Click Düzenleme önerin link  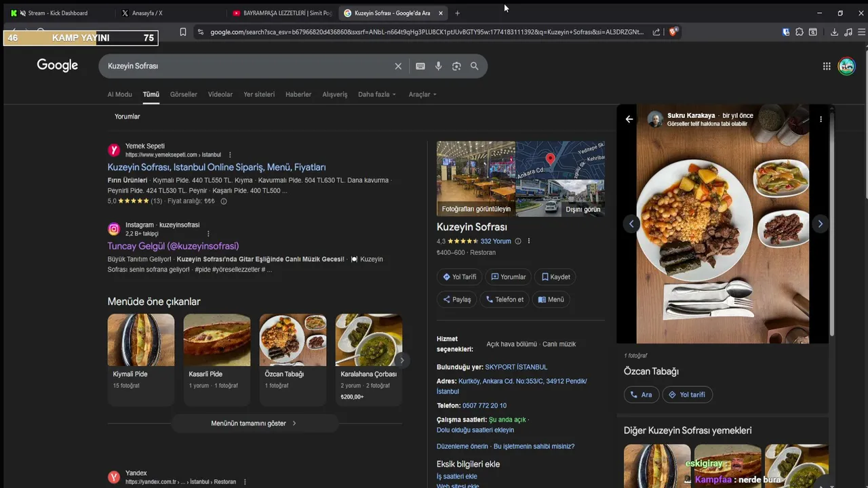[x=462, y=446]
